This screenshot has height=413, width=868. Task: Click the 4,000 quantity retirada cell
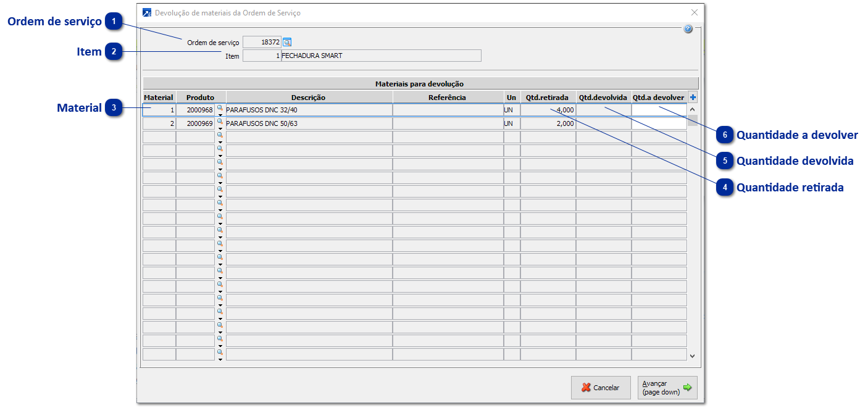[548, 110]
